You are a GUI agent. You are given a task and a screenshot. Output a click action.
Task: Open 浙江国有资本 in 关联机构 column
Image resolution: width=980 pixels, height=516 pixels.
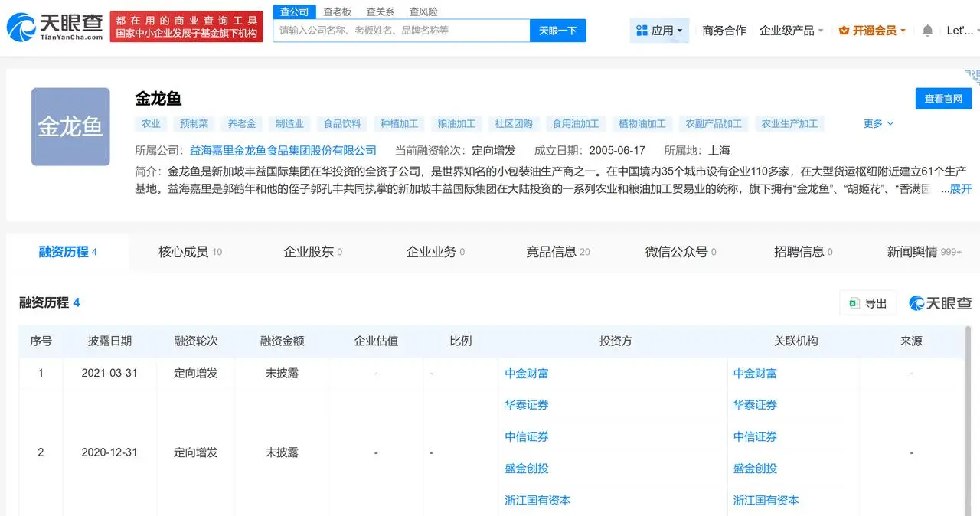click(766, 500)
